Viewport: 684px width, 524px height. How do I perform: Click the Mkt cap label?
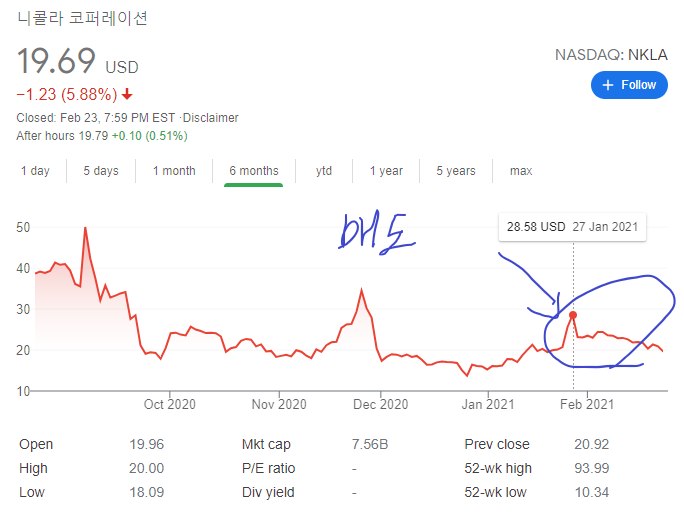pos(266,444)
